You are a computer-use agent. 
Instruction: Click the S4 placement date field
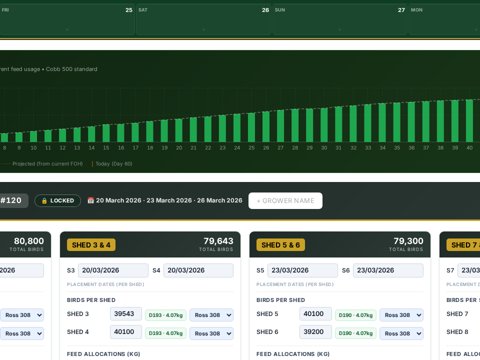point(199,270)
